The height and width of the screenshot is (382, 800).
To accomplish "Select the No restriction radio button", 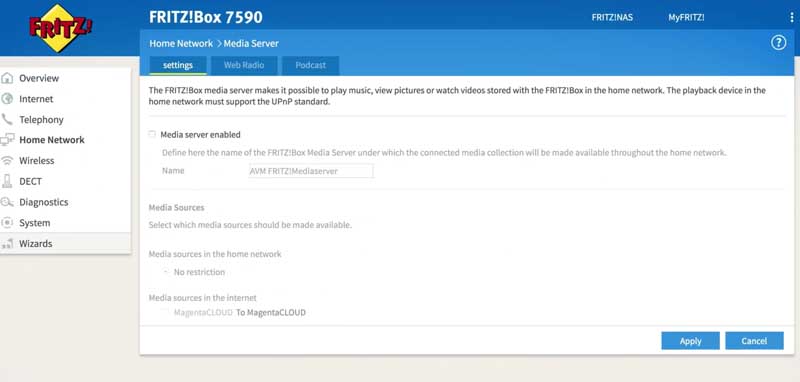I will [165, 272].
